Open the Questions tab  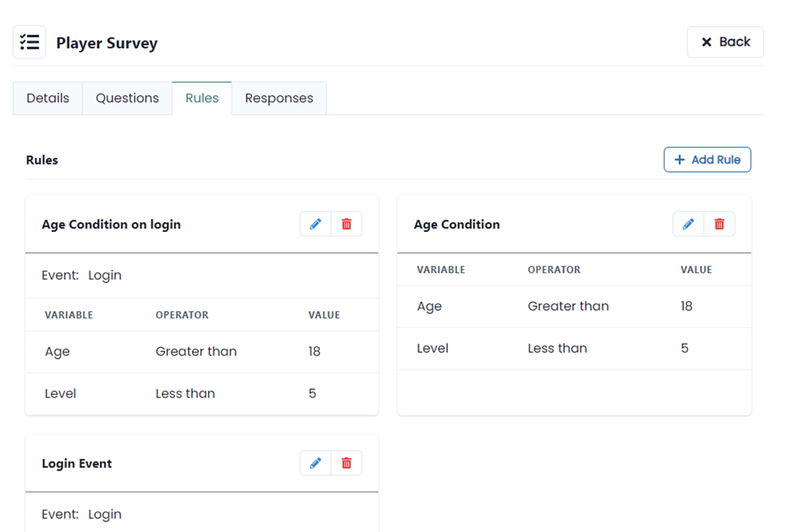click(x=127, y=97)
